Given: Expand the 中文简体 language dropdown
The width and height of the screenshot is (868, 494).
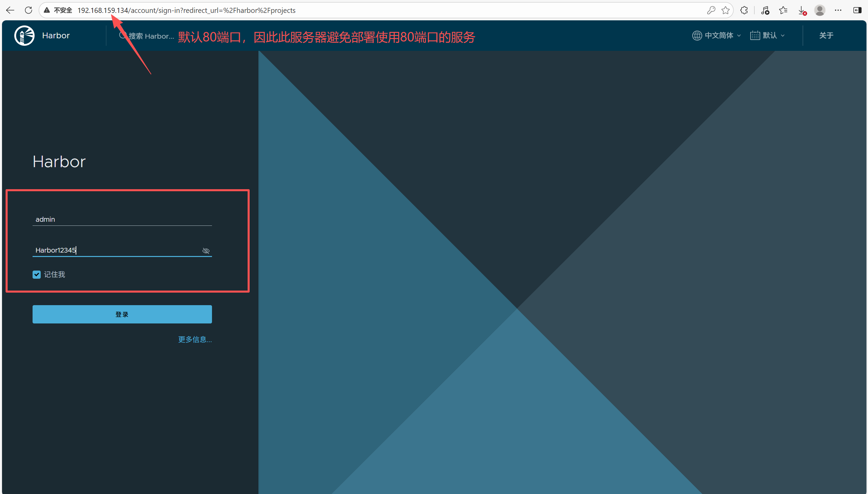Looking at the screenshot, I should coord(716,35).
